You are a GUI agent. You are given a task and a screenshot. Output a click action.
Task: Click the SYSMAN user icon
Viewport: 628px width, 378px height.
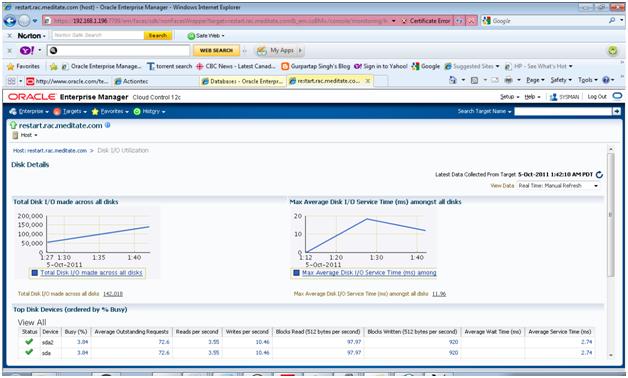pyautogui.click(x=554, y=97)
